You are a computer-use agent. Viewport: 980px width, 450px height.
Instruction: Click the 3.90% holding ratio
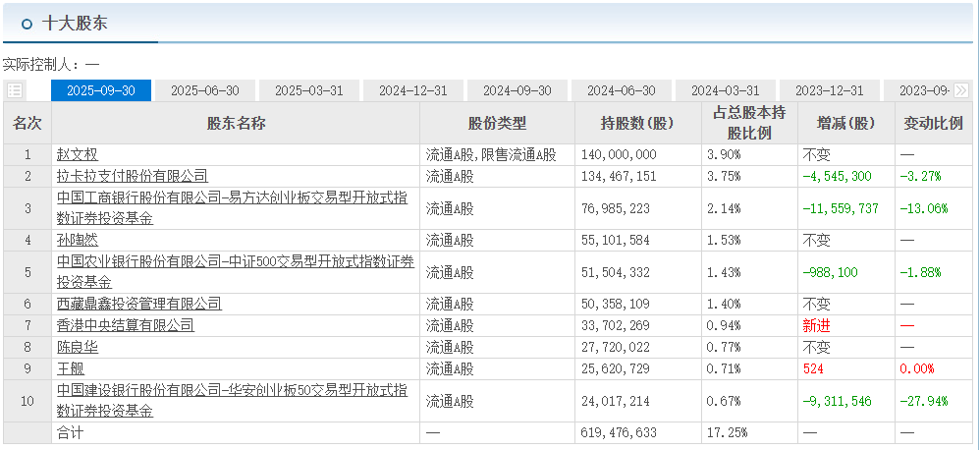pos(723,155)
